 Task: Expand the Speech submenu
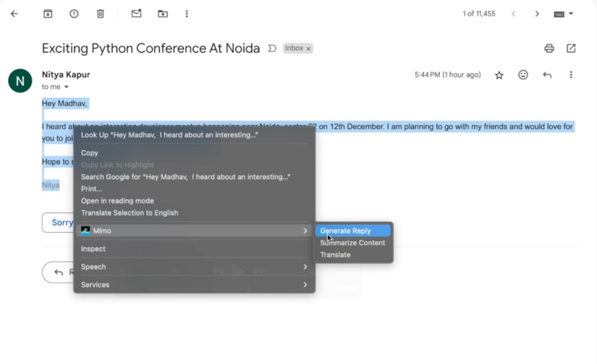[x=194, y=267]
